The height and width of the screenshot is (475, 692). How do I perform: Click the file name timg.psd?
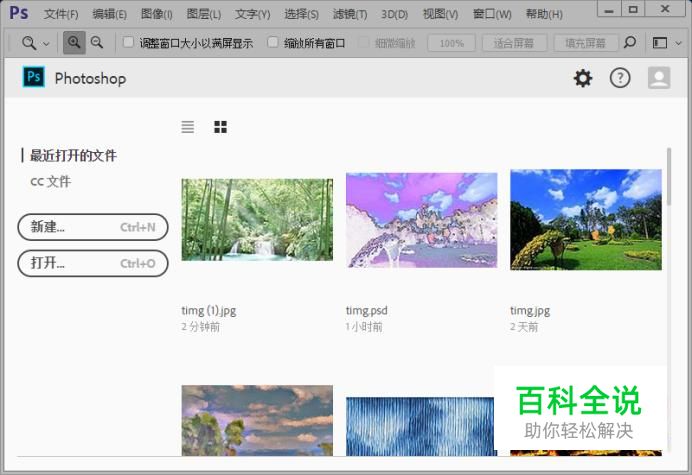(366, 311)
